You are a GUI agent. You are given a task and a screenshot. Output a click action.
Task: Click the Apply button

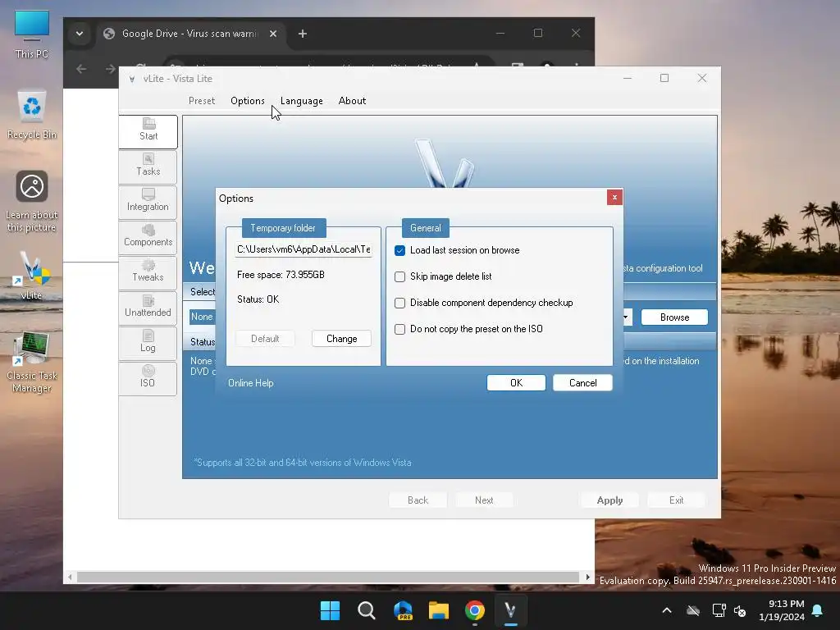[609, 500]
